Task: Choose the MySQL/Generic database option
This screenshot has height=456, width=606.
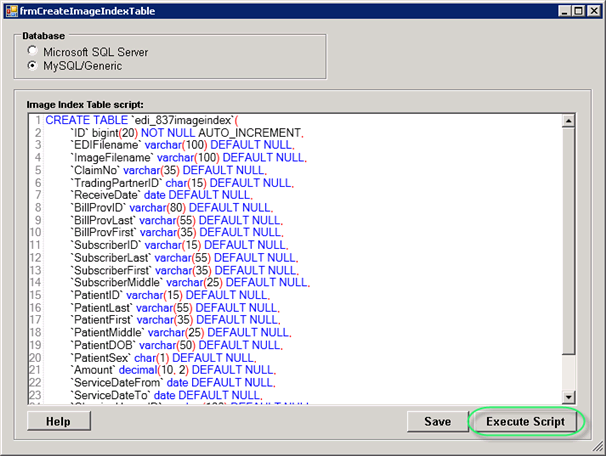Action: pyautogui.click(x=33, y=65)
